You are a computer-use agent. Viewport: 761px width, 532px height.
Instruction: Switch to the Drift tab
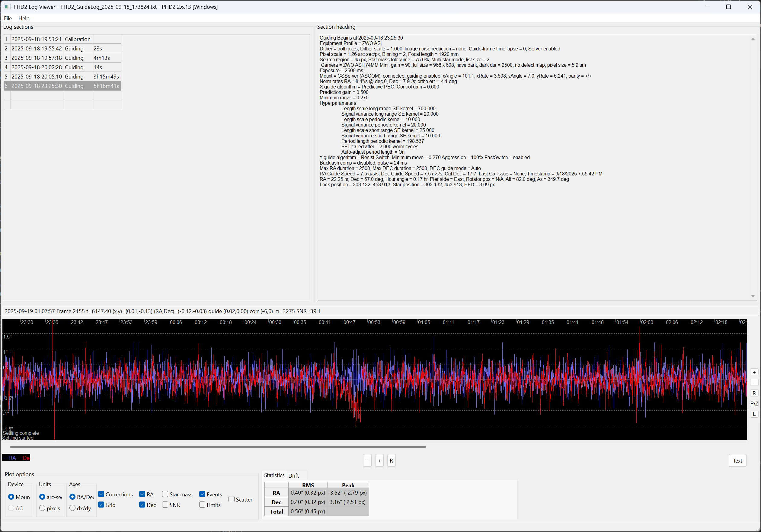[x=293, y=475]
